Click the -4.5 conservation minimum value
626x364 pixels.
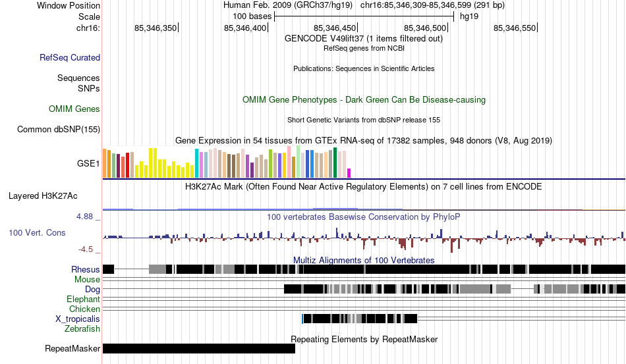tap(86, 249)
